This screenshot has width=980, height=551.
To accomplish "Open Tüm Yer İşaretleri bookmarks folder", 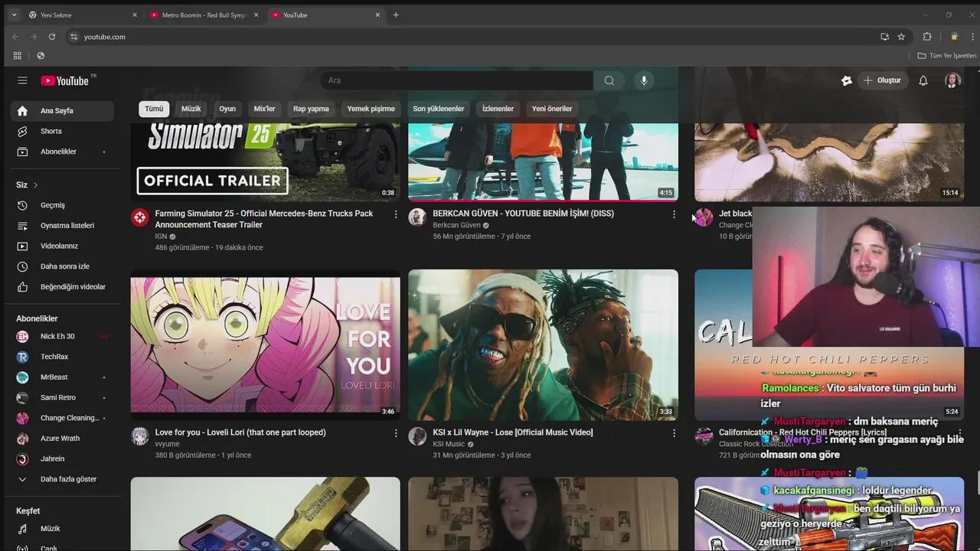I will (947, 56).
